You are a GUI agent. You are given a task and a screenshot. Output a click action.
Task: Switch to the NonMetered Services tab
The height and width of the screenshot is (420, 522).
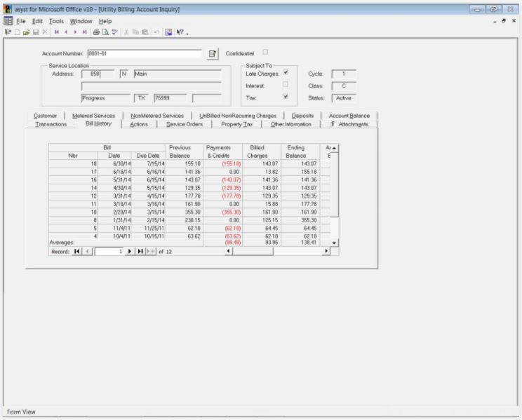pyautogui.click(x=157, y=116)
